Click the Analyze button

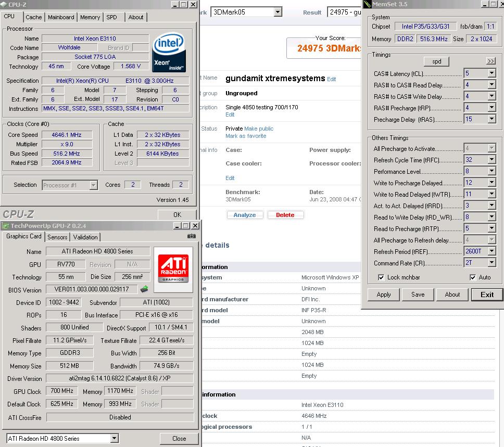click(245, 215)
